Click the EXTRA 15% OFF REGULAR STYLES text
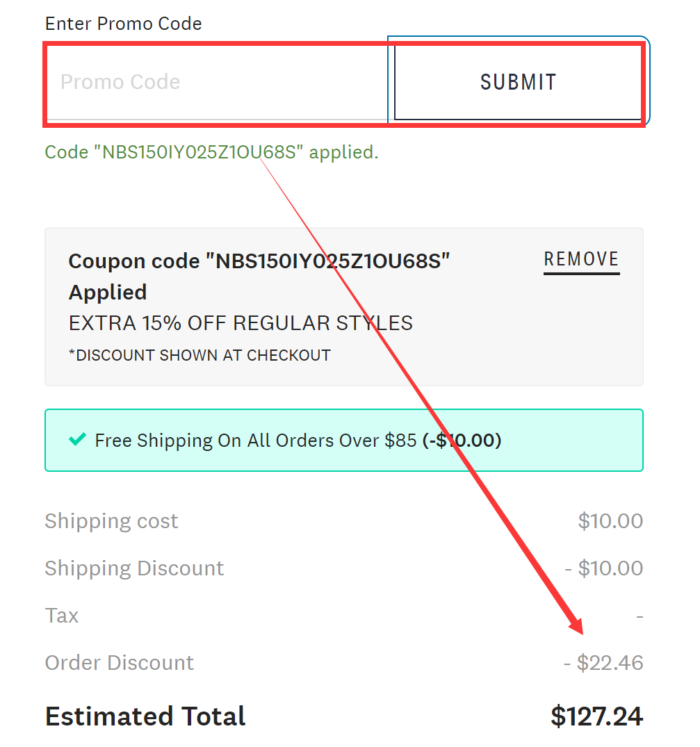The image size is (700, 747). click(x=240, y=322)
